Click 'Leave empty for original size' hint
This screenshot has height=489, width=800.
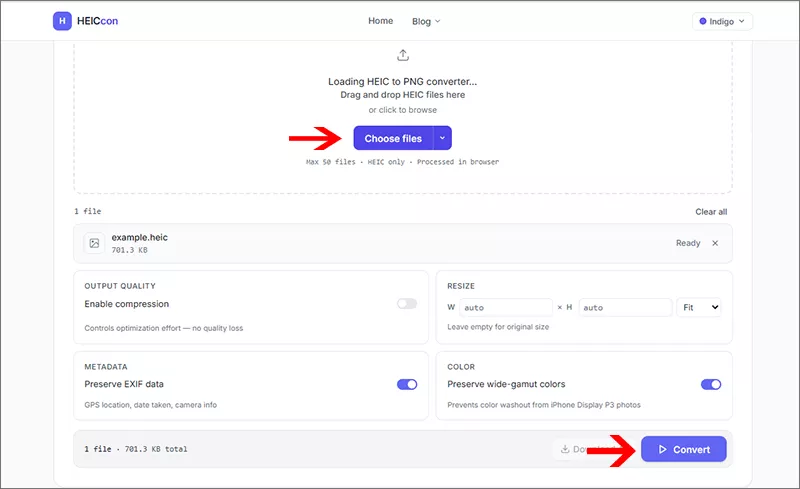(498, 327)
